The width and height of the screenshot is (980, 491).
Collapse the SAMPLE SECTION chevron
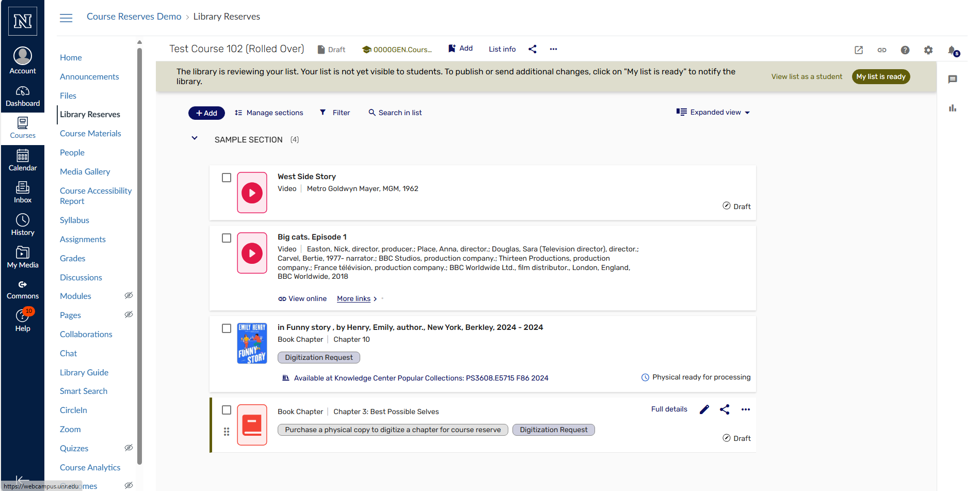coord(195,138)
